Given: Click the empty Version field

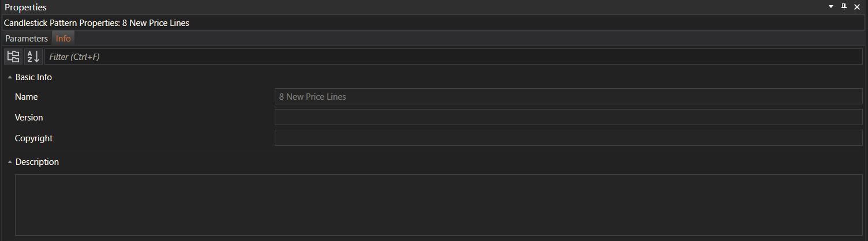Looking at the screenshot, I should pos(568,118).
